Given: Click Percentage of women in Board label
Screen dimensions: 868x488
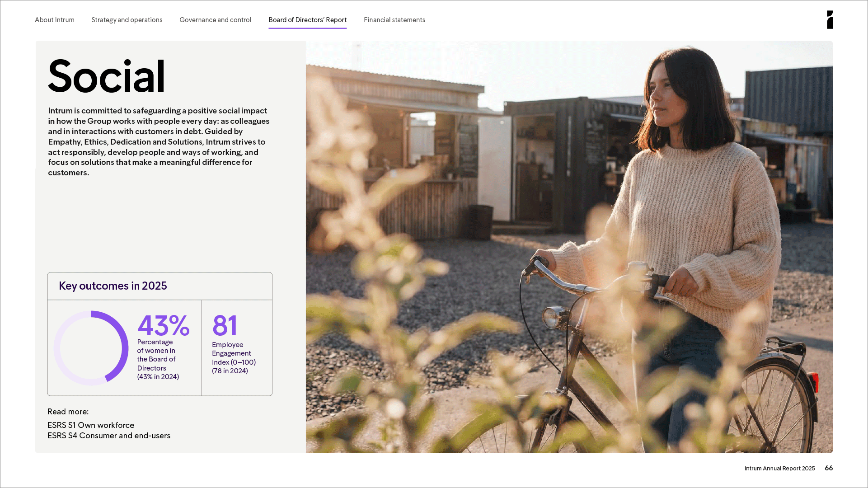Looking at the screenshot, I should pos(157,359).
